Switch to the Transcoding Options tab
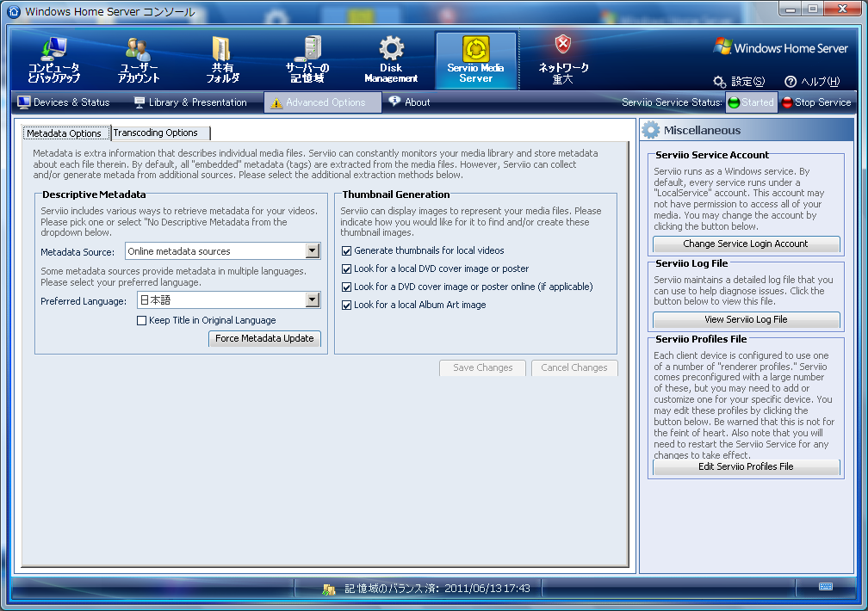Image resolution: width=868 pixels, height=611 pixels. pyautogui.click(x=156, y=133)
